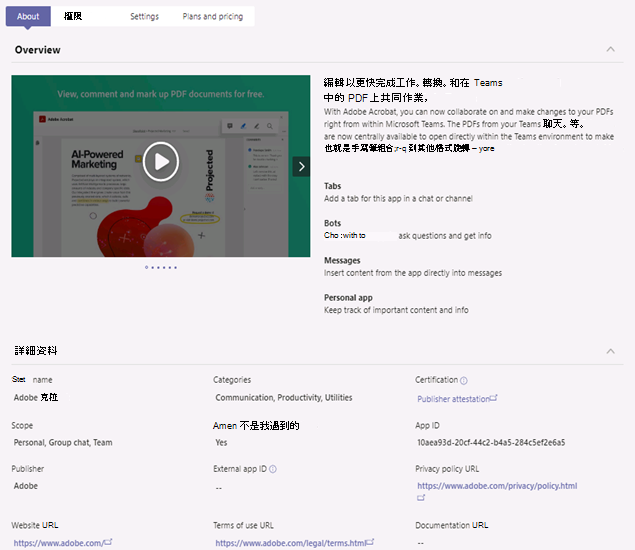Select the first carousel pagination dot

click(146, 267)
